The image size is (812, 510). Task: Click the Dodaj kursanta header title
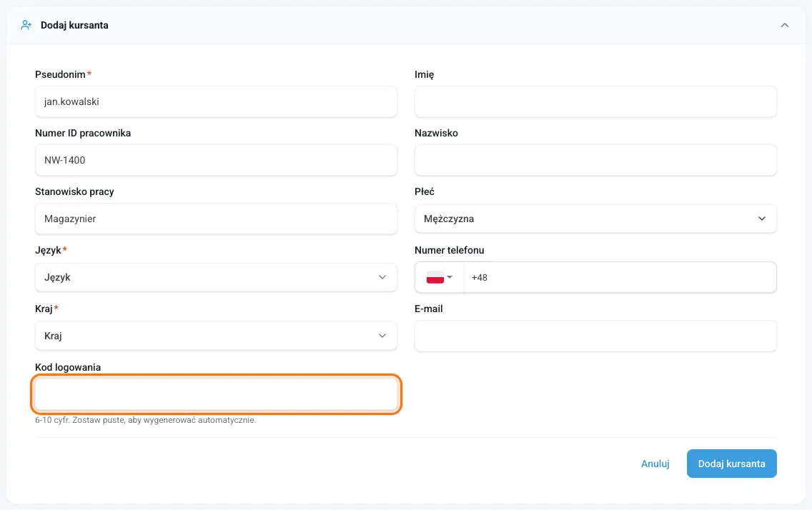pos(74,25)
